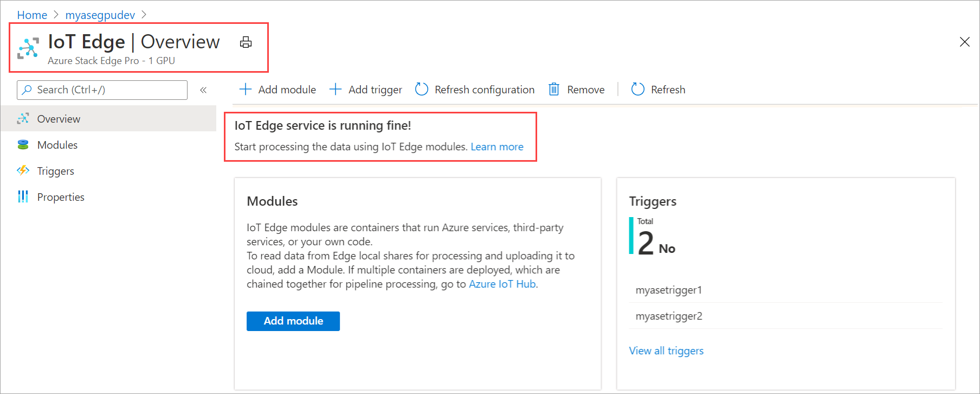Click the Add module plus icon in toolbar
Screen dimensions: 980x394
click(x=246, y=90)
